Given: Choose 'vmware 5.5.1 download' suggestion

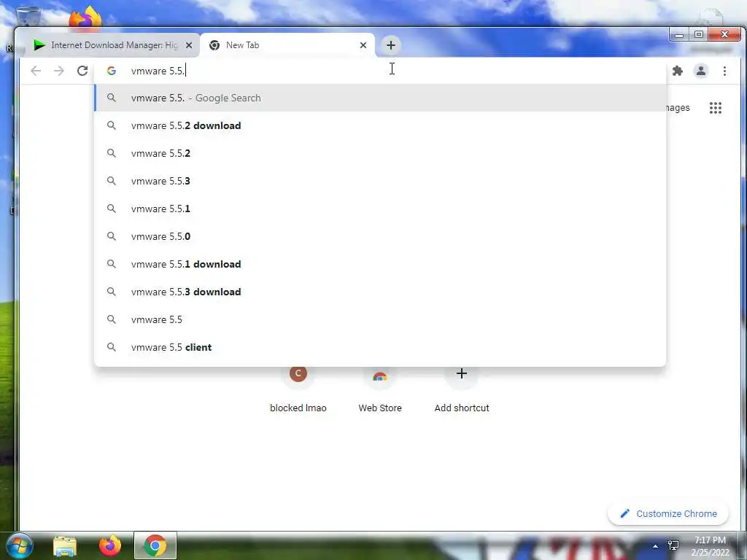Looking at the screenshot, I should pyautogui.click(x=380, y=264).
